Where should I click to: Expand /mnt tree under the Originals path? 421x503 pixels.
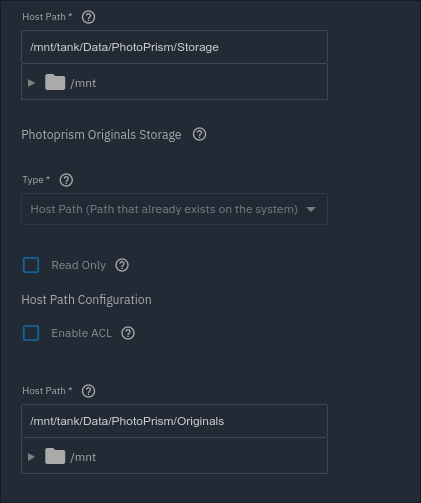click(31, 457)
